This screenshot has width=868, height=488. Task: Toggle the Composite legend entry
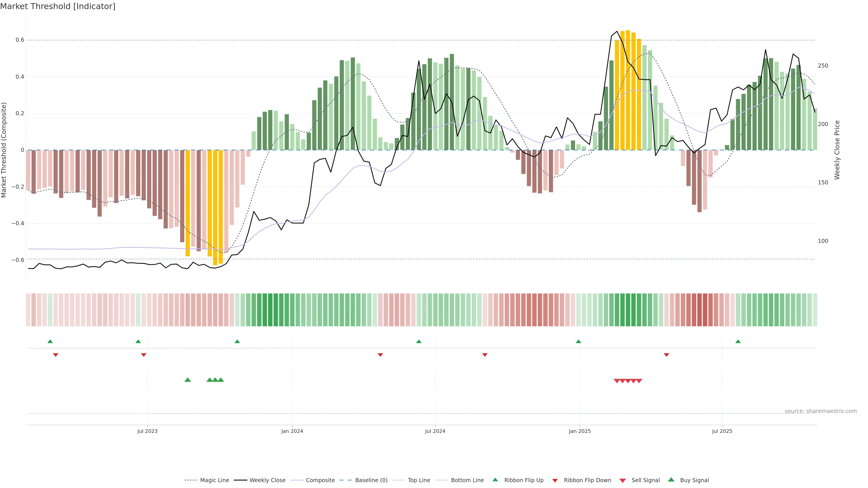(x=320, y=480)
